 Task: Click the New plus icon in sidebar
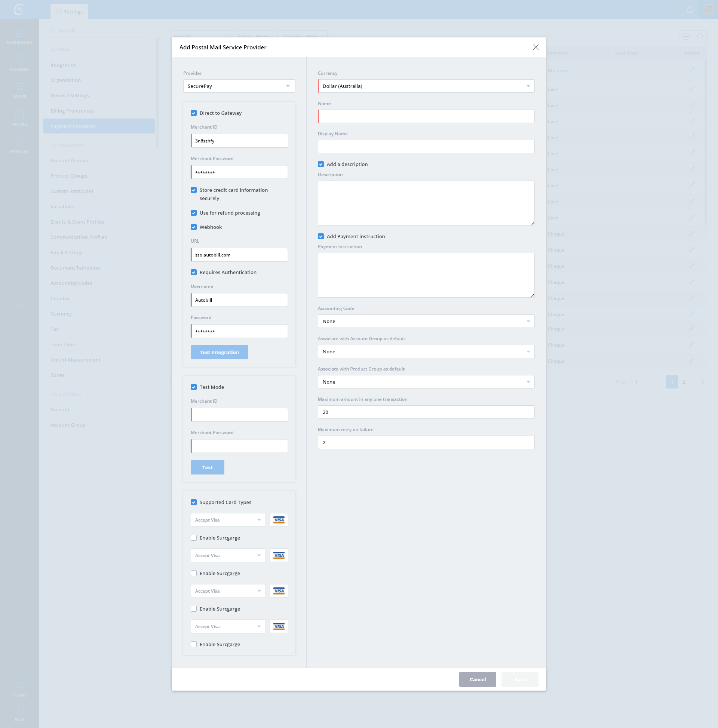19,710
